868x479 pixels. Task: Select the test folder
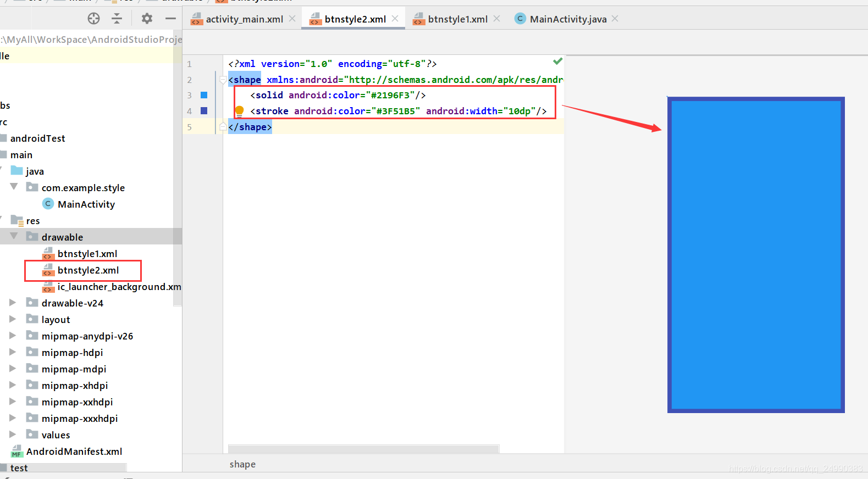pyautogui.click(x=19, y=468)
